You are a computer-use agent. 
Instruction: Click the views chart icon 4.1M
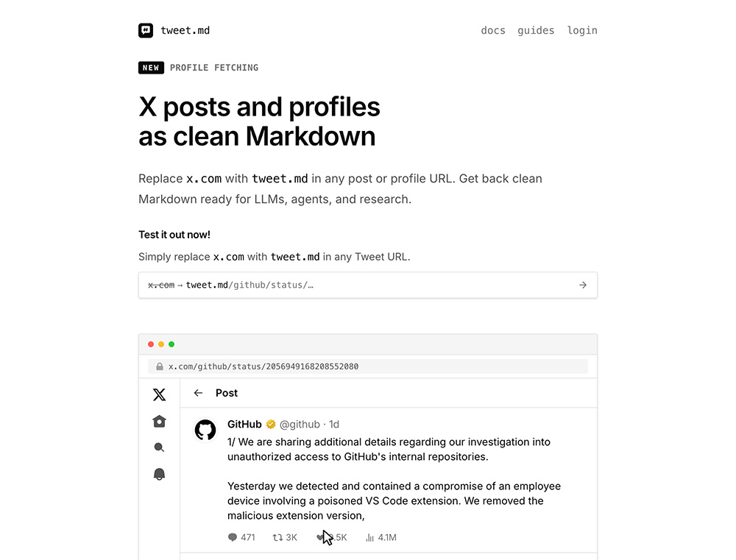click(370, 537)
